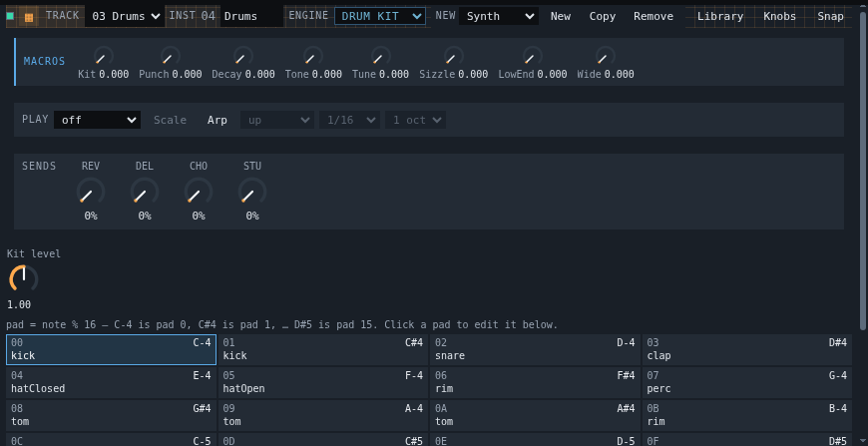Open the PLAY mode dropdown set to off
868x446 pixels.
[98, 120]
